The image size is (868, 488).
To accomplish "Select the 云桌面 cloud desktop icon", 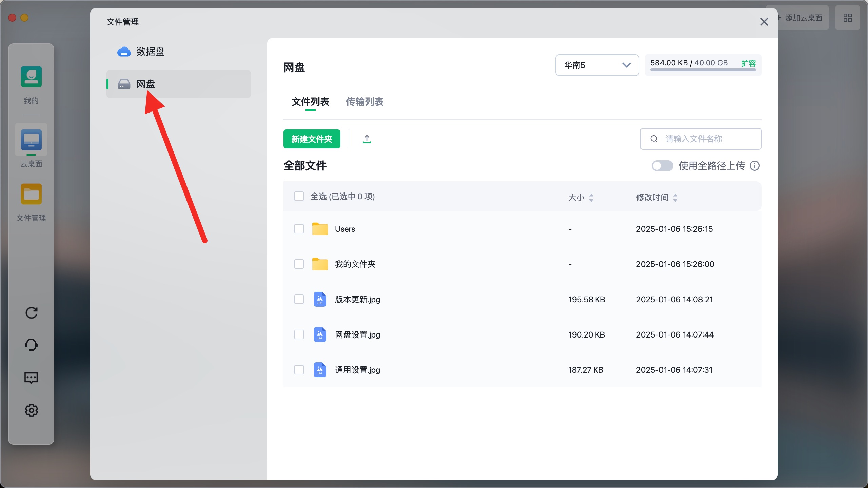I will 31,140.
